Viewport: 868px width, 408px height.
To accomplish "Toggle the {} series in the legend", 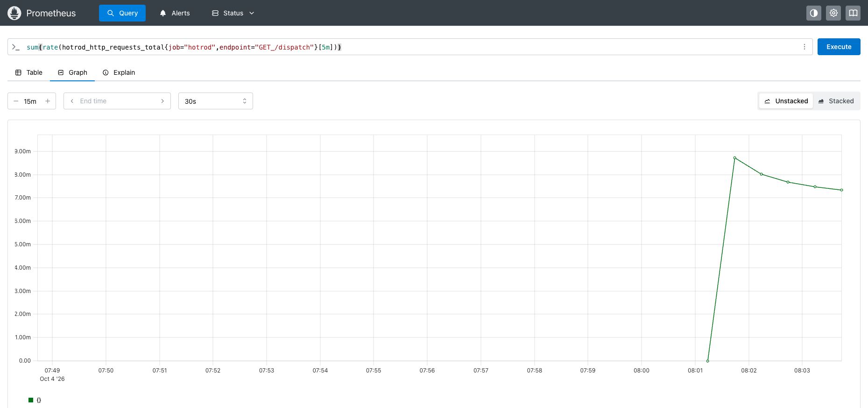I will tap(35, 400).
